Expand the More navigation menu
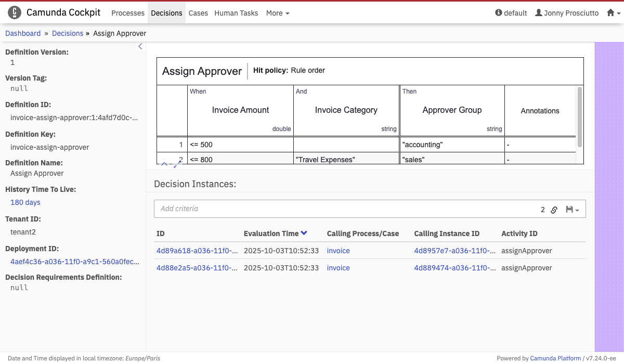 click(x=278, y=13)
